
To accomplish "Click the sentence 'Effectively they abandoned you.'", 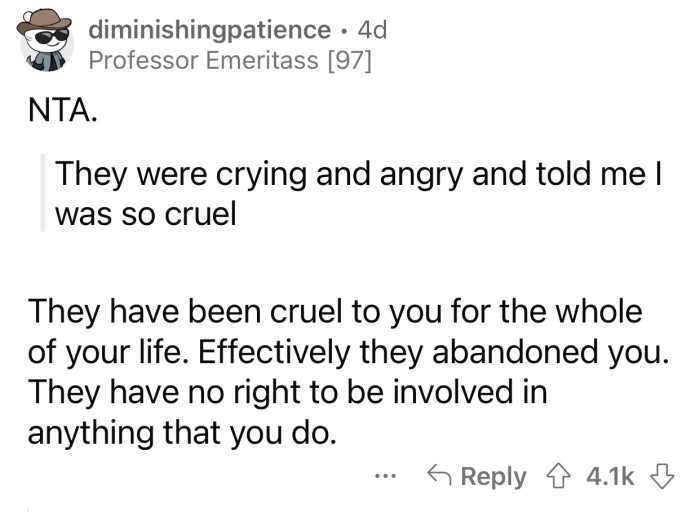I will pos(433,352).
